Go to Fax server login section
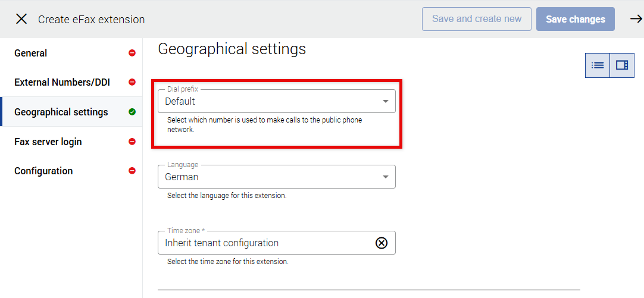644x298 pixels. [48, 142]
